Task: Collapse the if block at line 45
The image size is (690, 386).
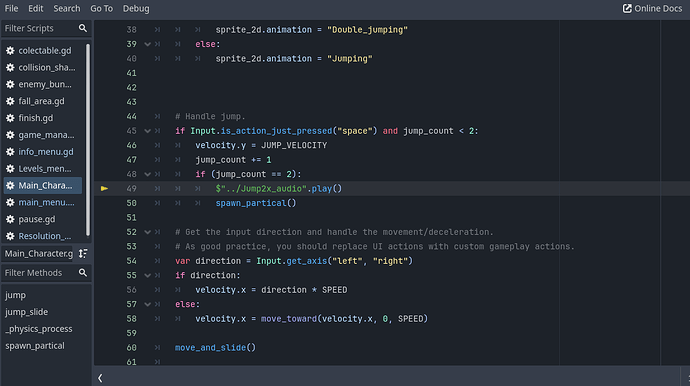Action: [x=147, y=131]
